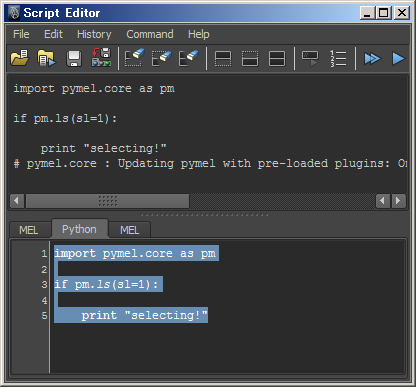This screenshot has width=416, height=387.
Task: Switch to the MEL tab right of Python
Action: point(130,230)
